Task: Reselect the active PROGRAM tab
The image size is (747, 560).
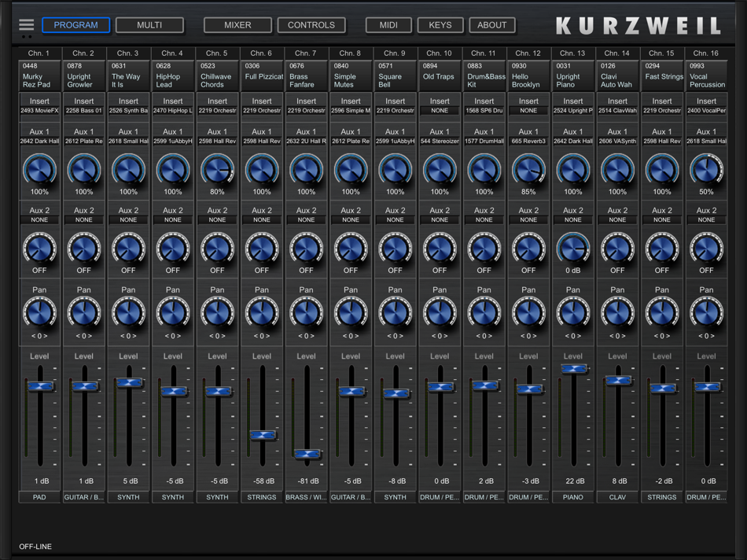Action: (x=75, y=24)
